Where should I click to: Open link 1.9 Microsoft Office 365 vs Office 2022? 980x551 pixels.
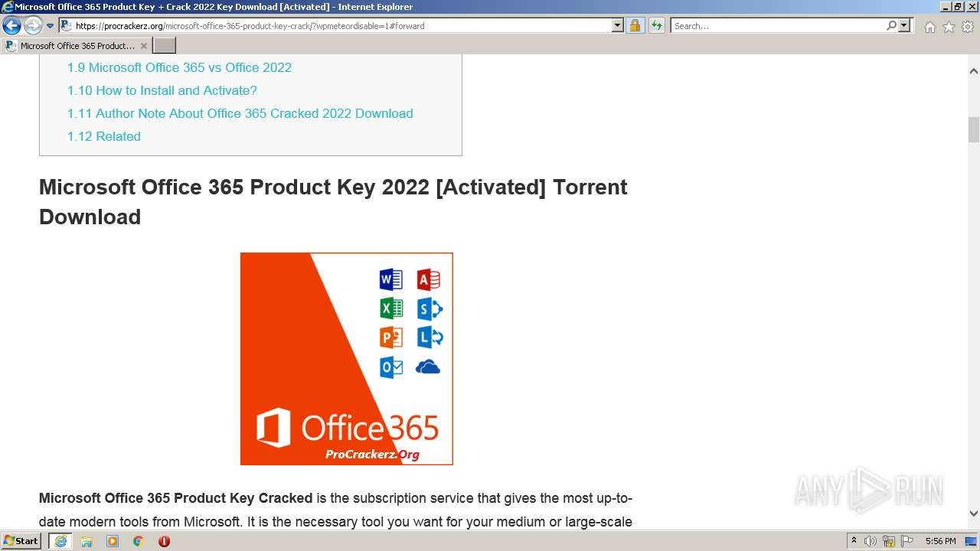[x=179, y=67]
